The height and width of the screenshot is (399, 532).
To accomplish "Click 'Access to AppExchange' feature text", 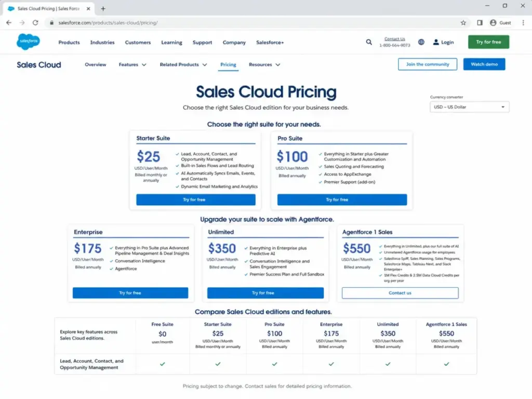I will [348, 175].
